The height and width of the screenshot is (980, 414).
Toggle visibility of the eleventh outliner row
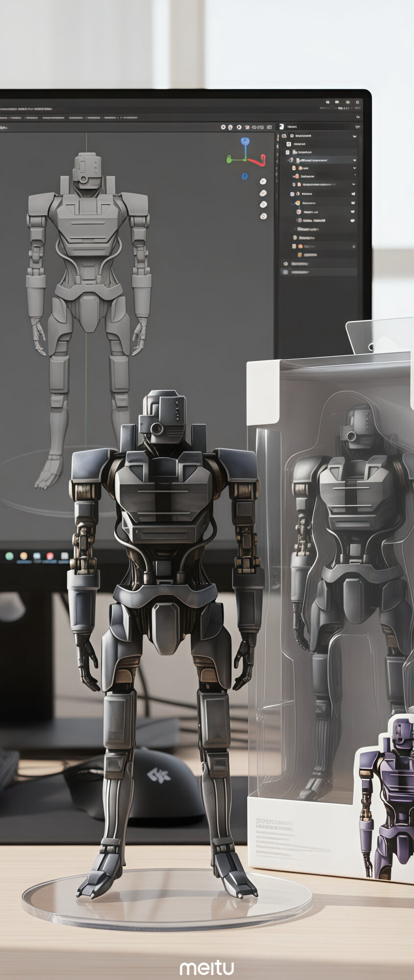pos(353,220)
